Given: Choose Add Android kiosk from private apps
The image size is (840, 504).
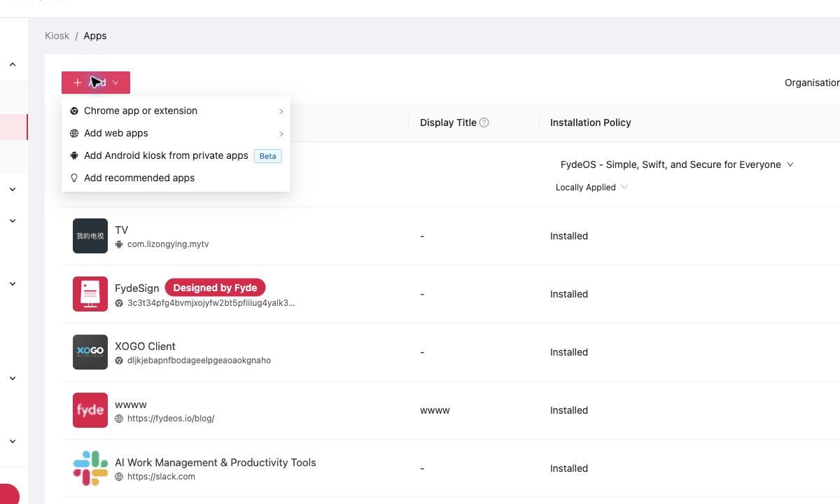Looking at the screenshot, I should tap(176, 155).
